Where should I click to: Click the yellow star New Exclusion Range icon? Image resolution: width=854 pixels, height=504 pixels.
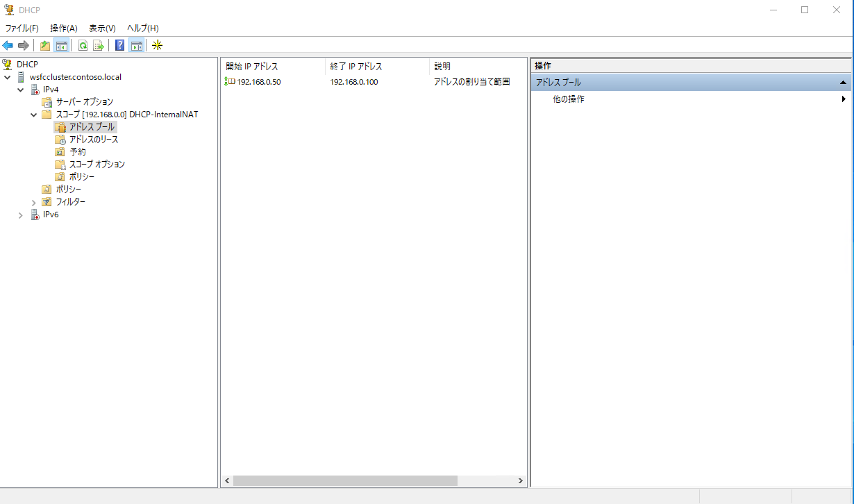click(158, 46)
